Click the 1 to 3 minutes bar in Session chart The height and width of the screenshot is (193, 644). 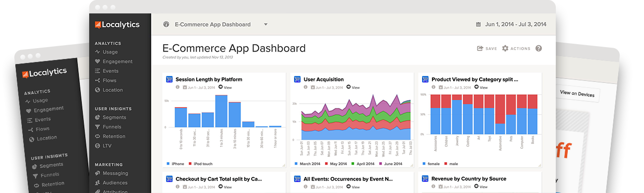point(221,111)
